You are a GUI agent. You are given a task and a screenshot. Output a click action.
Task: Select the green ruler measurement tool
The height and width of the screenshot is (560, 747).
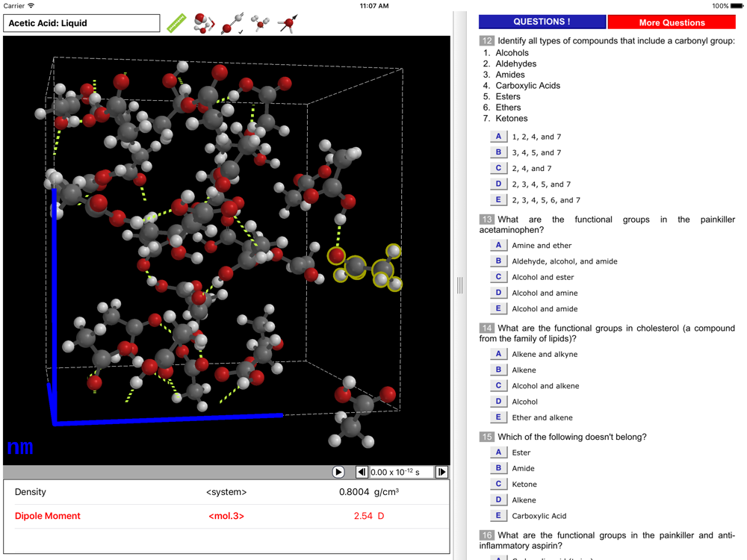tap(176, 23)
